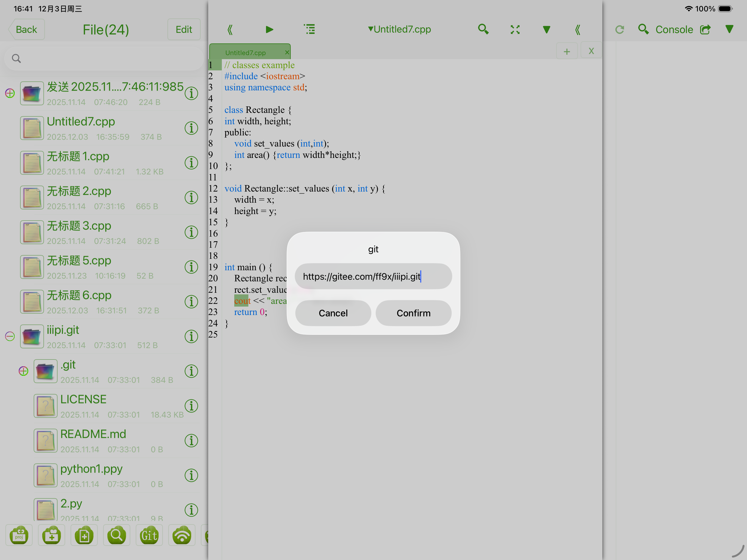
Task: Click the refresh icon beside Console
Action: tap(619, 30)
